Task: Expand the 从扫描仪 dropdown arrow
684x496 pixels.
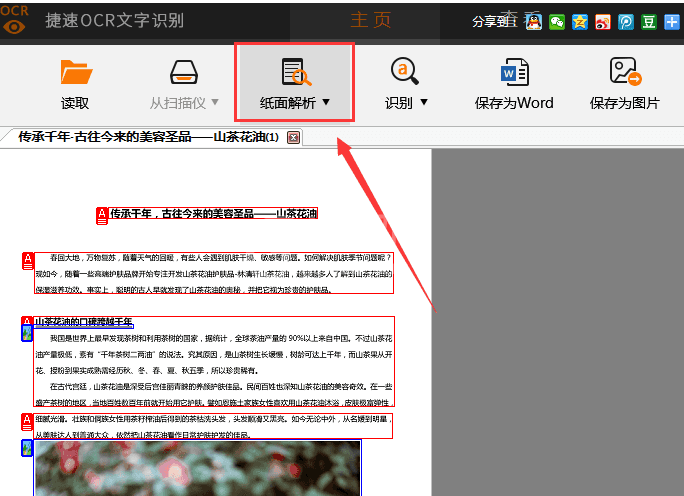Action: tap(215, 102)
